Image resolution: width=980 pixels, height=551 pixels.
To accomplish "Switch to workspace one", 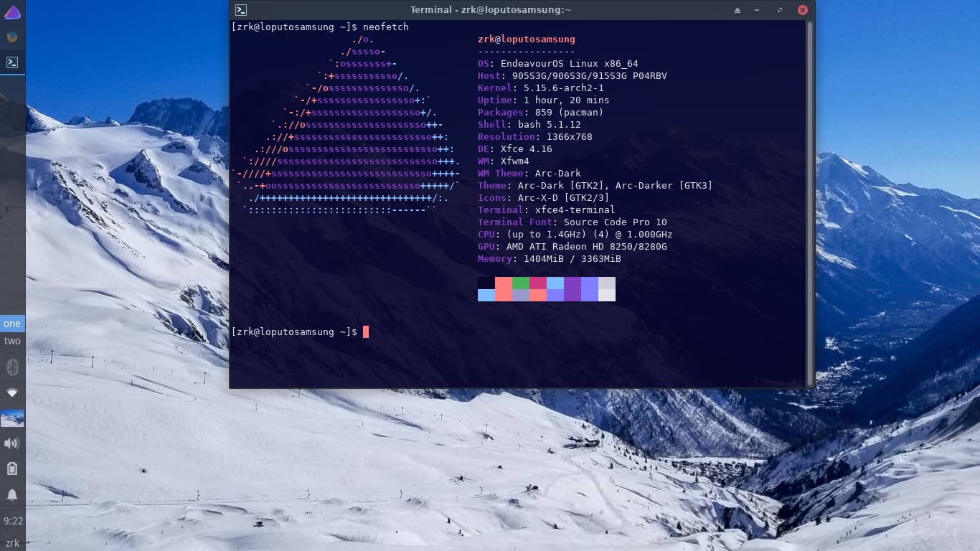I will pos(12,324).
